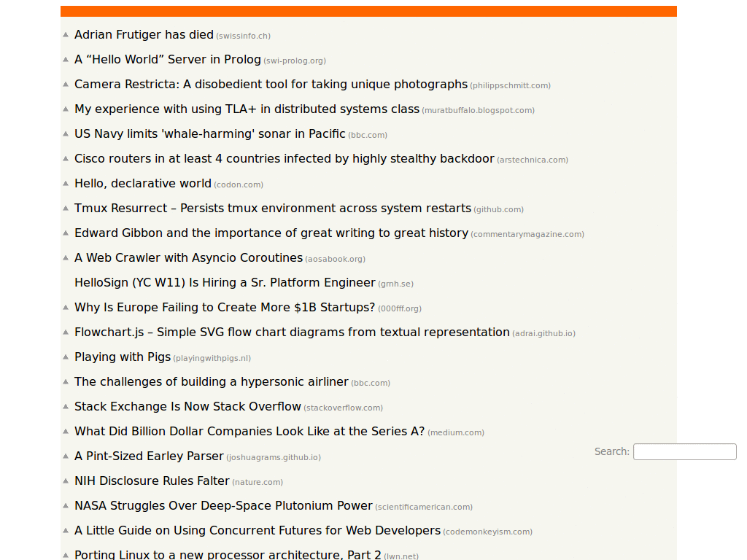Upvote the Pint-Sized Earley Parser story
The image size is (747, 560).
66,456
